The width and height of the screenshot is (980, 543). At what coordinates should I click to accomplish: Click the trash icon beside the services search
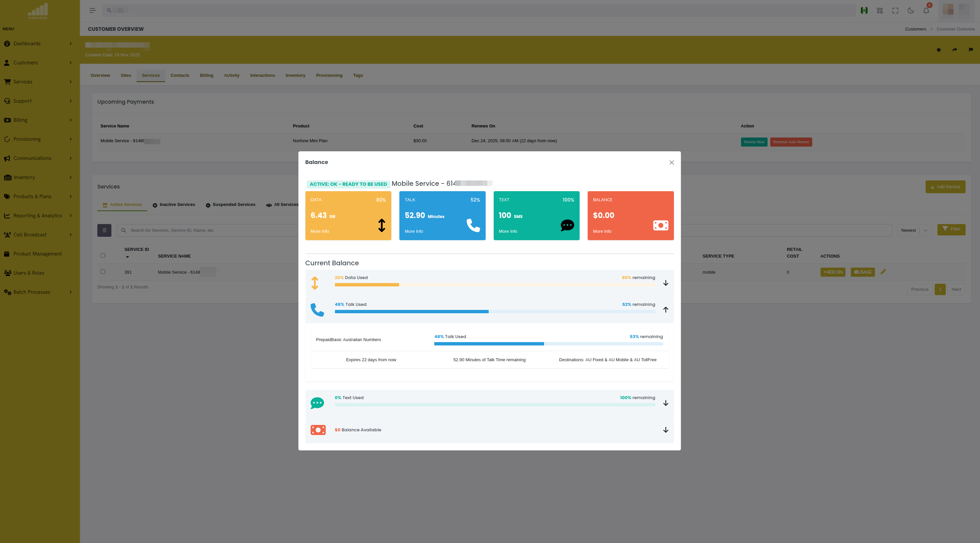tap(104, 230)
